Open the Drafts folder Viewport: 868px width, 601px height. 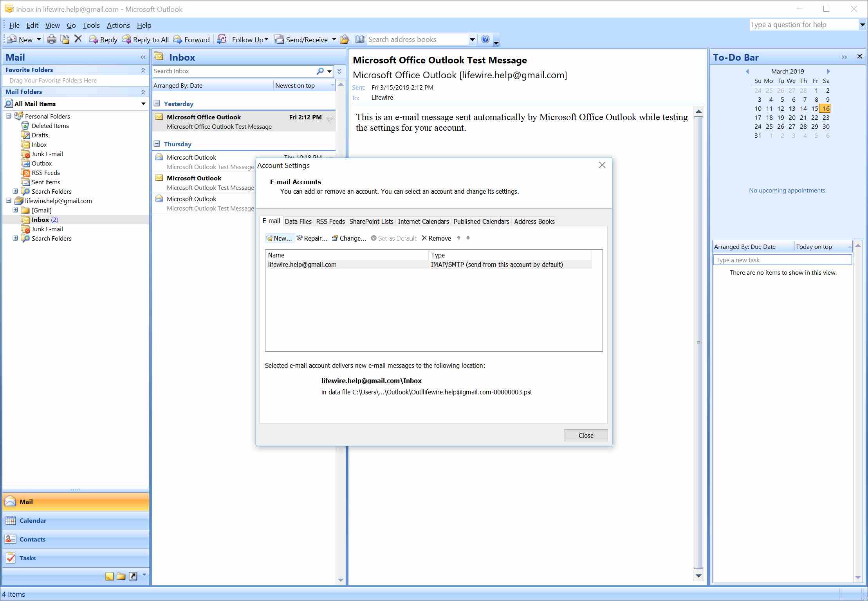40,135
